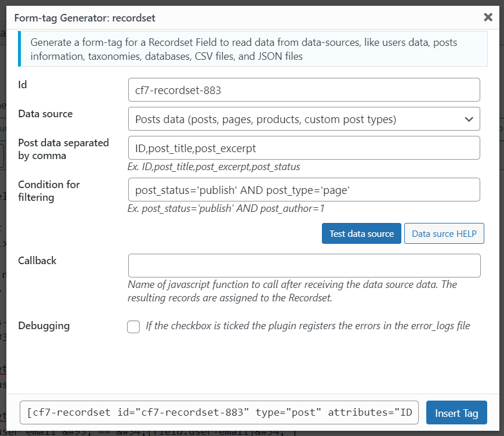Image resolution: width=504 pixels, height=436 pixels.
Task: Click the Form-tag Generator: recordset title
Action: 85,18
